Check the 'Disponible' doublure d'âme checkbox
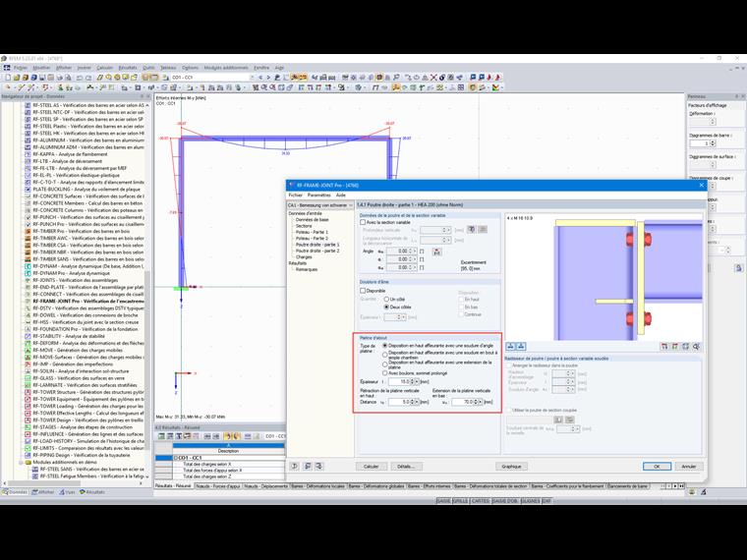 click(363, 291)
